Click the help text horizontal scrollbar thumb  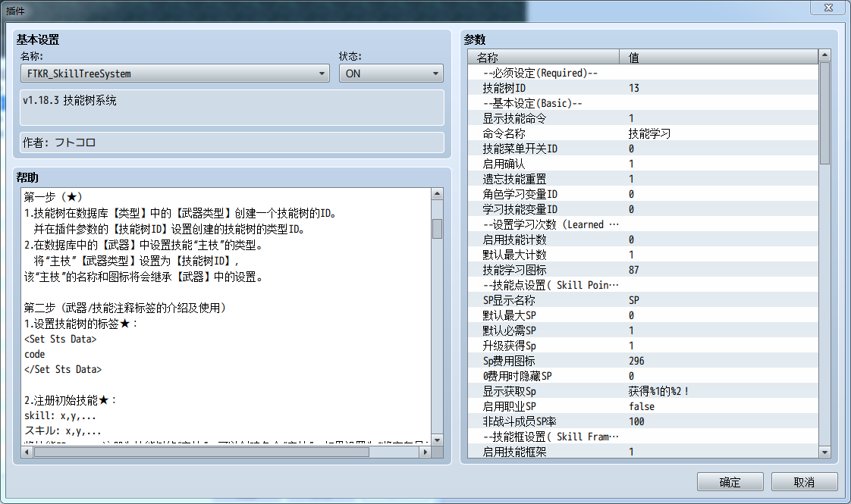201,452
